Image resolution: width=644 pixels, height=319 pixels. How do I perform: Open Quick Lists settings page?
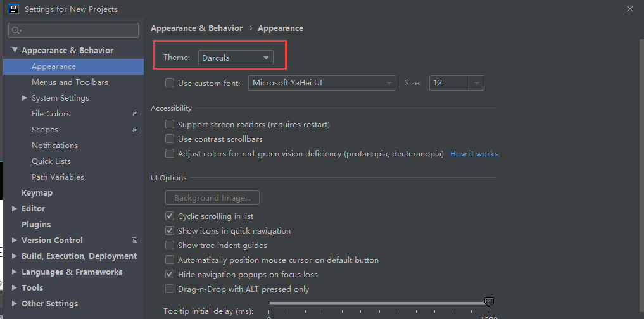click(x=51, y=161)
